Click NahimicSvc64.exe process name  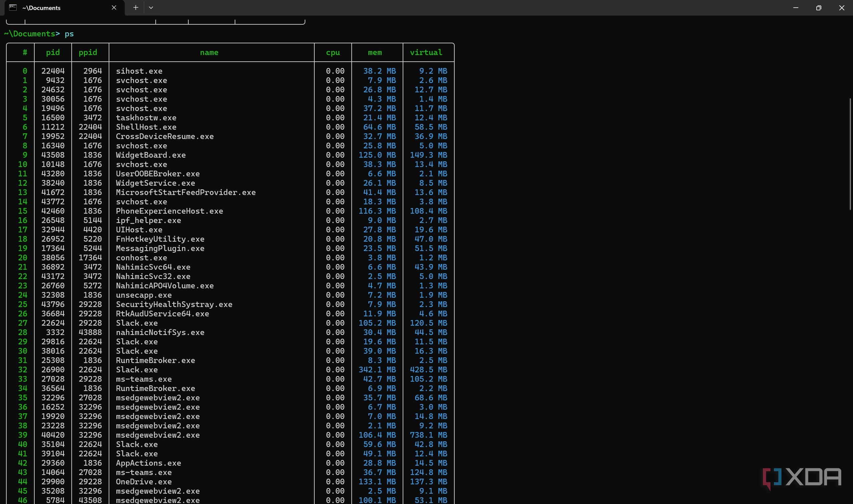click(x=153, y=267)
